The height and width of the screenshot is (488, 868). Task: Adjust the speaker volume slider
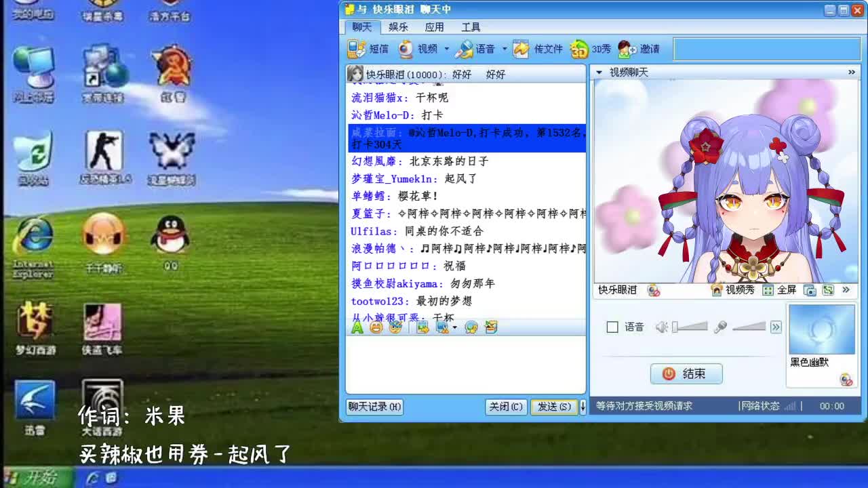(x=690, y=327)
